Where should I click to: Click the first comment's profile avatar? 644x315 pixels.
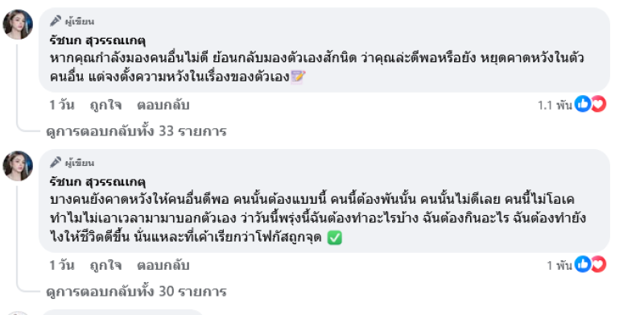[x=18, y=25]
